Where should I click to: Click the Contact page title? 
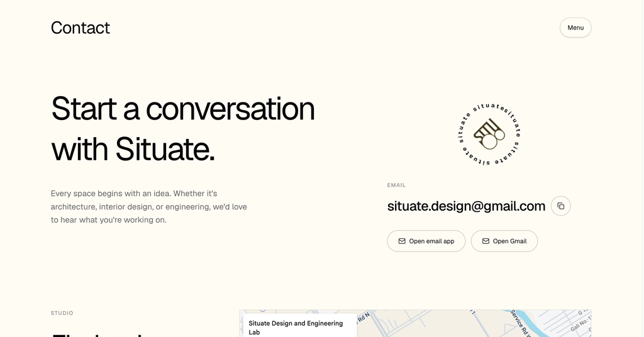click(x=80, y=28)
